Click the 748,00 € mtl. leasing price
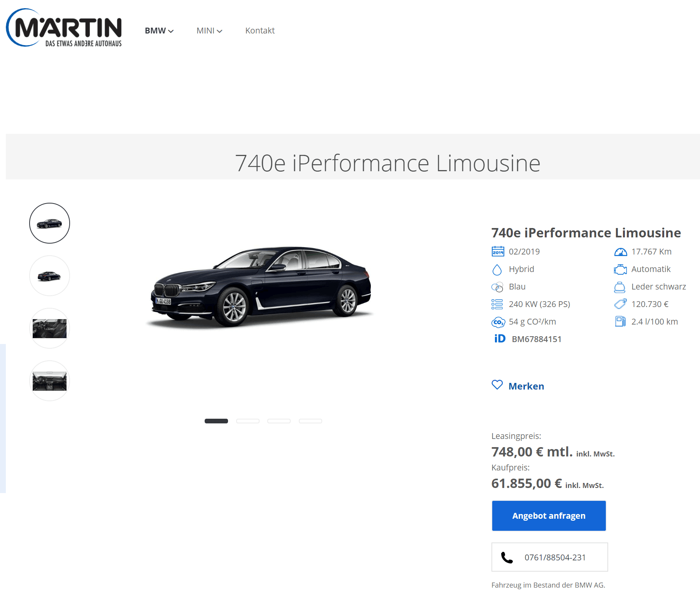700x602 pixels. pos(532,452)
